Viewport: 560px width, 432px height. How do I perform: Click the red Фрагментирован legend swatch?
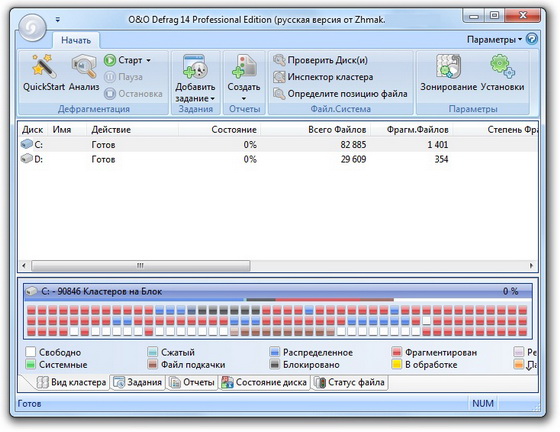click(397, 352)
